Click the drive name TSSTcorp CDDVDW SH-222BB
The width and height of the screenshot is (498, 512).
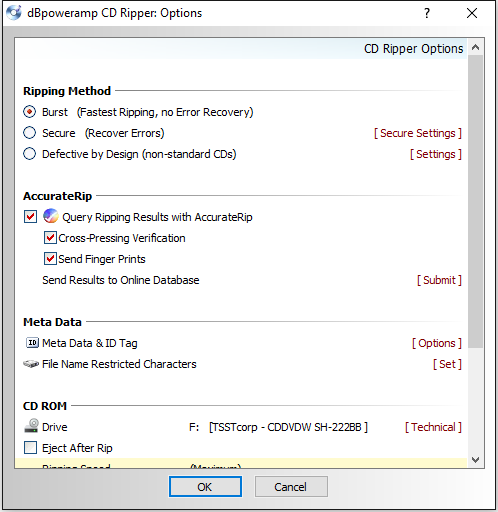[288, 427]
